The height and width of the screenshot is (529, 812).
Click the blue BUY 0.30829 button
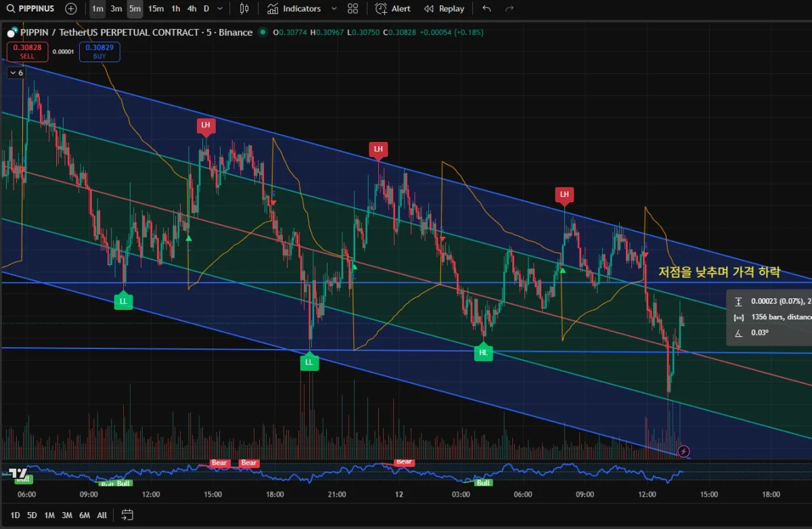(x=99, y=52)
